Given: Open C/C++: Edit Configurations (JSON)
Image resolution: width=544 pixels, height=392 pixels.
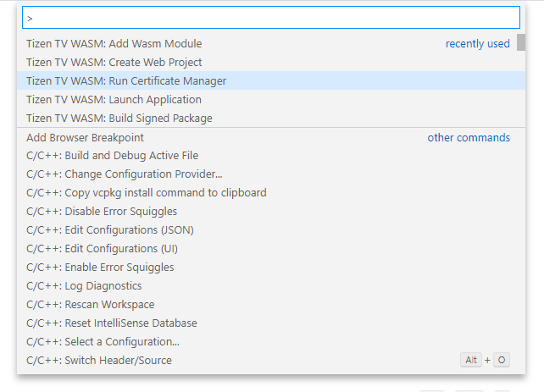Looking at the screenshot, I should pyautogui.click(x=271, y=230).
